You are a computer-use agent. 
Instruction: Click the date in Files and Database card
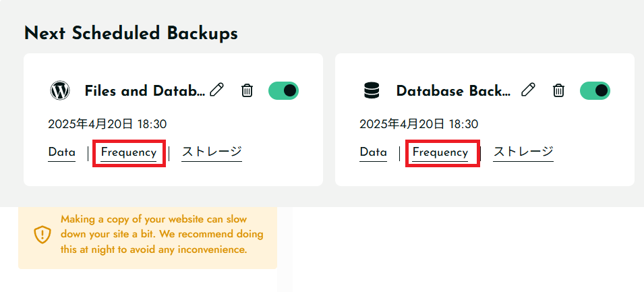[107, 124]
